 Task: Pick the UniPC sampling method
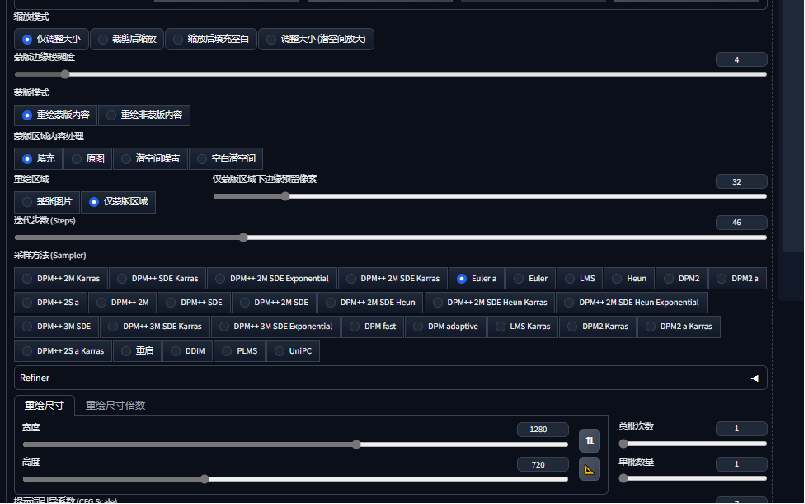(293, 351)
